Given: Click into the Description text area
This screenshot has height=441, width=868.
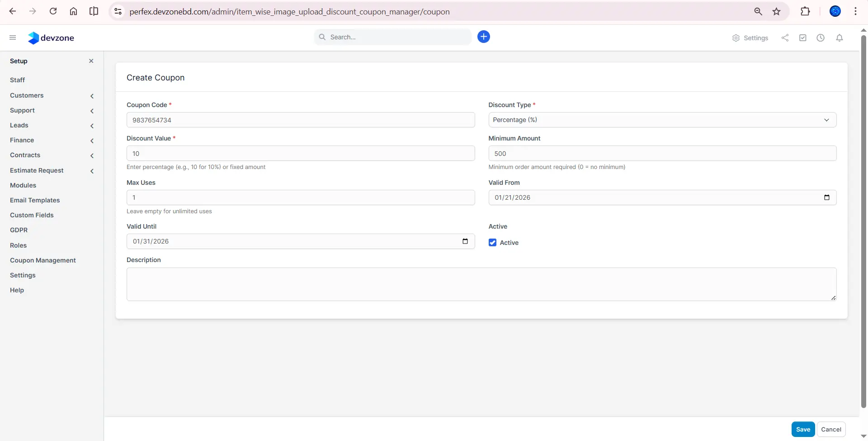Looking at the screenshot, I should point(481,284).
